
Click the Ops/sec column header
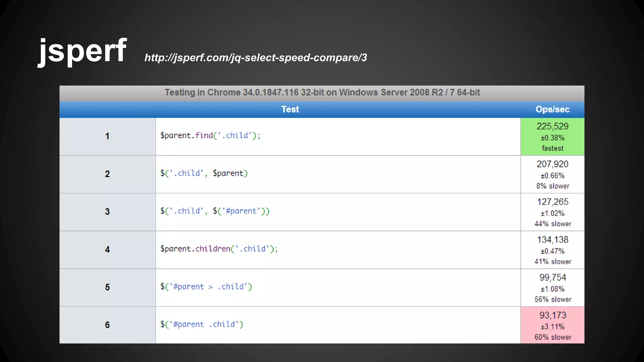pyautogui.click(x=552, y=109)
